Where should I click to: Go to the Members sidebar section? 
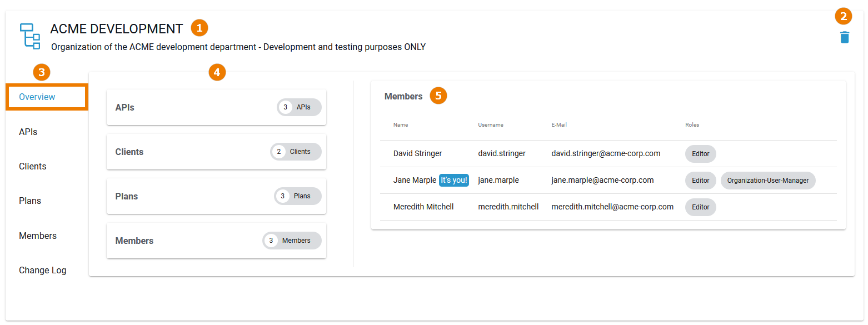click(x=37, y=236)
